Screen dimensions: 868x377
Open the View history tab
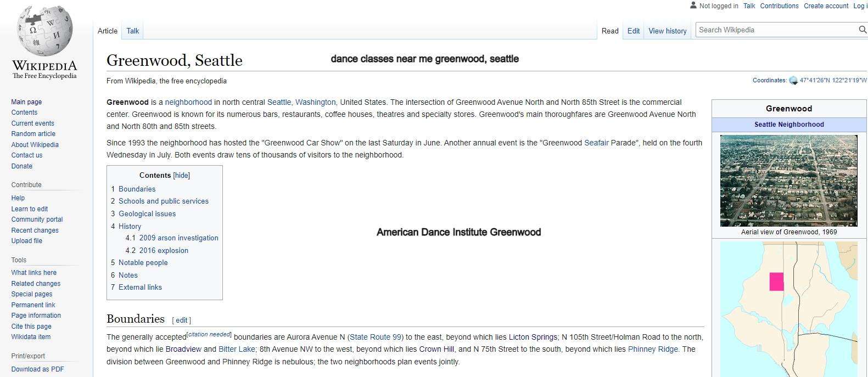point(668,31)
